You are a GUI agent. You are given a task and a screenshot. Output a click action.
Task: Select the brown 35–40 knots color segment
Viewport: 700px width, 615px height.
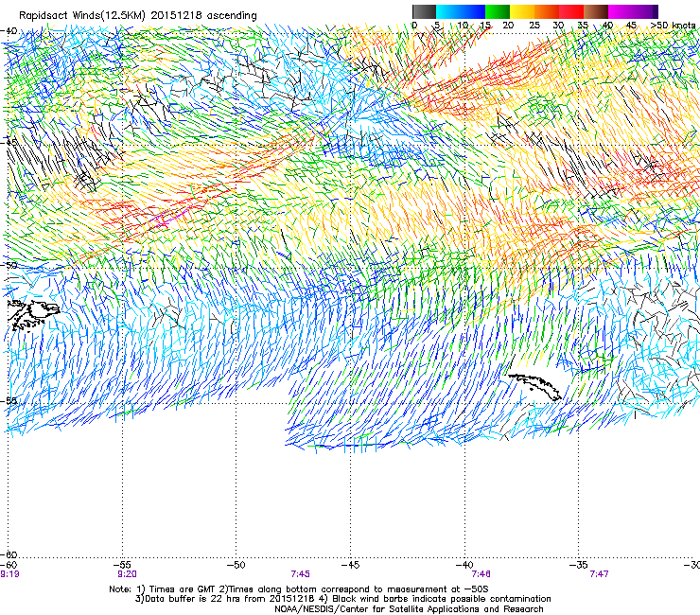pyautogui.click(x=596, y=11)
